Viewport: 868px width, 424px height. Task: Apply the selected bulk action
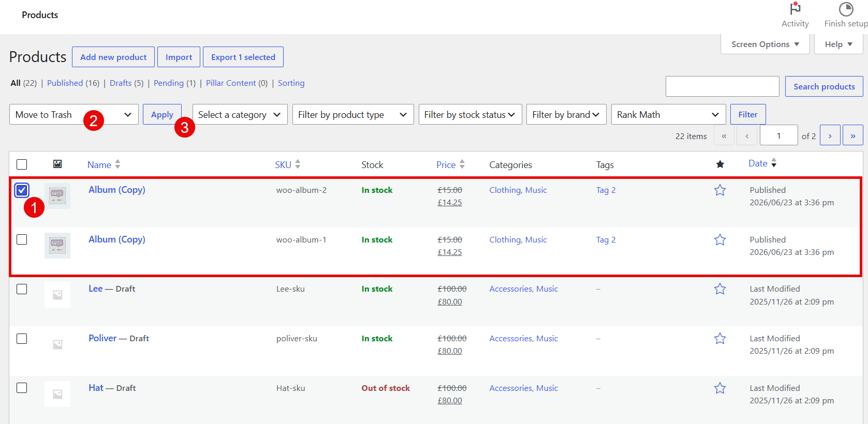point(162,114)
